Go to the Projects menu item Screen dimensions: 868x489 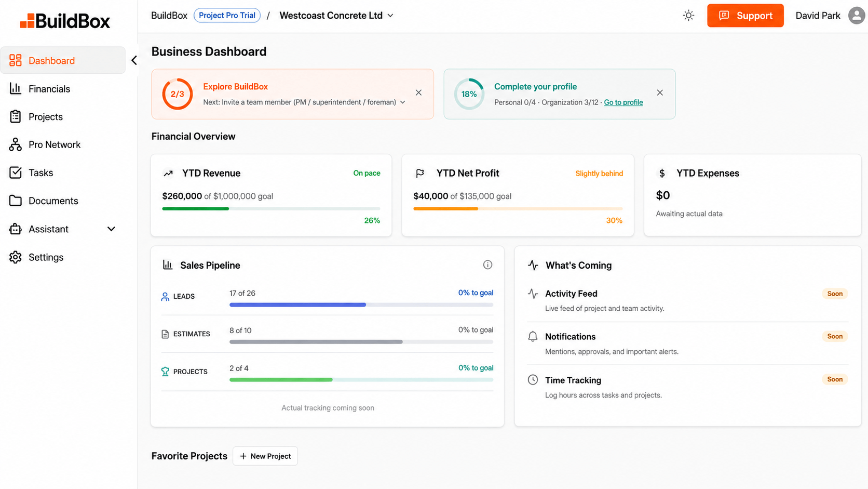pyautogui.click(x=63, y=116)
